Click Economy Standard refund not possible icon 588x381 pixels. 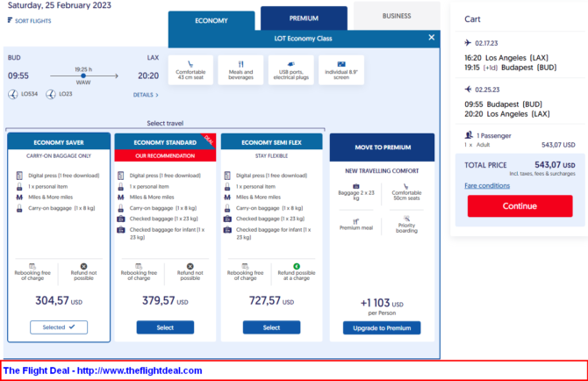coord(190,266)
